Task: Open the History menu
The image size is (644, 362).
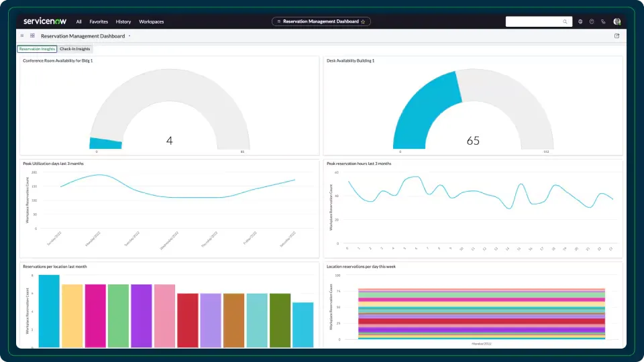Action: pyautogui.click(x=123, y=21)
